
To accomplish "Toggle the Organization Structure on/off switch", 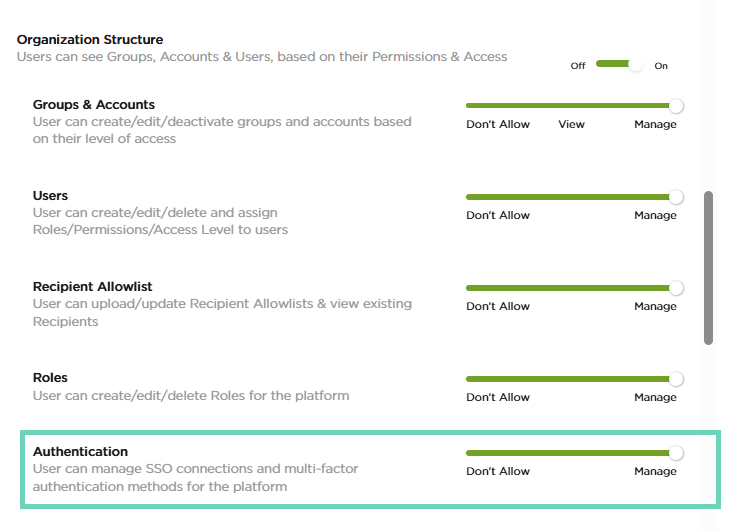I will pos(620,64).
